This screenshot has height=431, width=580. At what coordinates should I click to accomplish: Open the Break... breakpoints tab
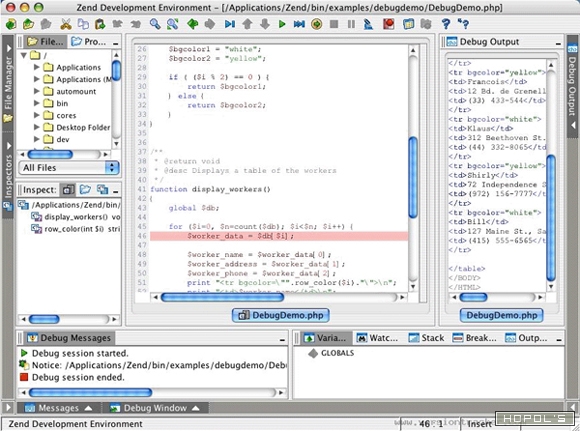click(x=475, y=338)
